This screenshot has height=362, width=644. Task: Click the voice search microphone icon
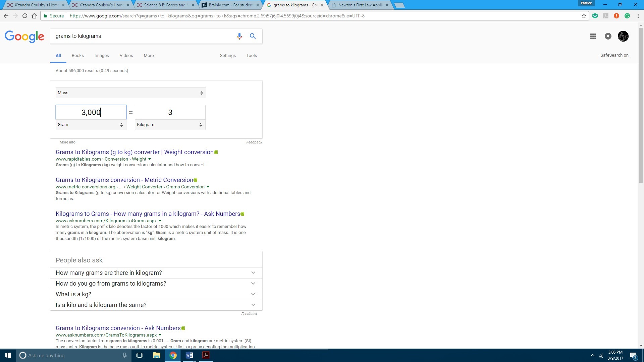239,36
